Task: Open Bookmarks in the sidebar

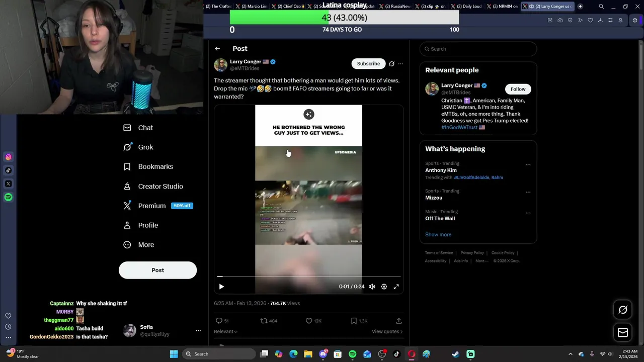Action: pyautogui.click(x=148, y=167)
